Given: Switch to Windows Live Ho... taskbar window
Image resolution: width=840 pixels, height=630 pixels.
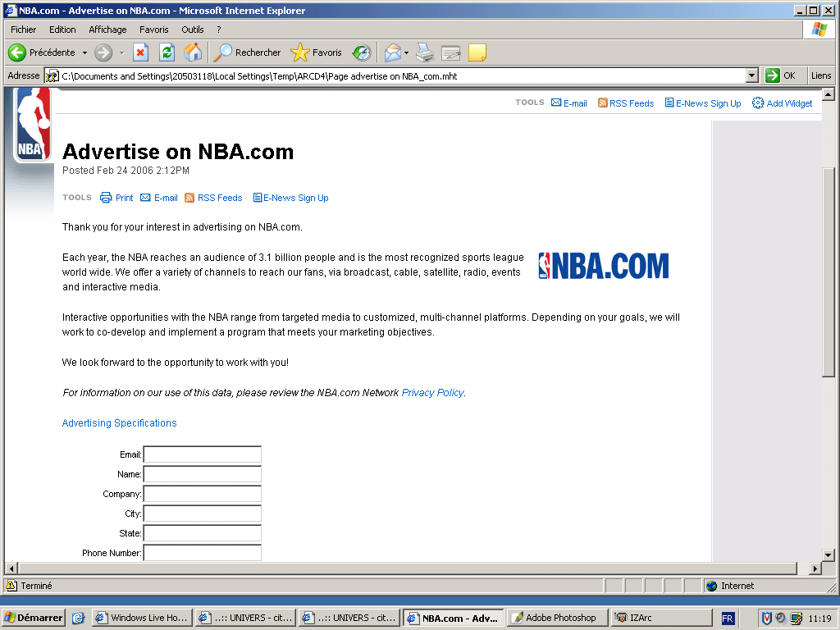Looking at the screenshot, I should tap(142, 618).
